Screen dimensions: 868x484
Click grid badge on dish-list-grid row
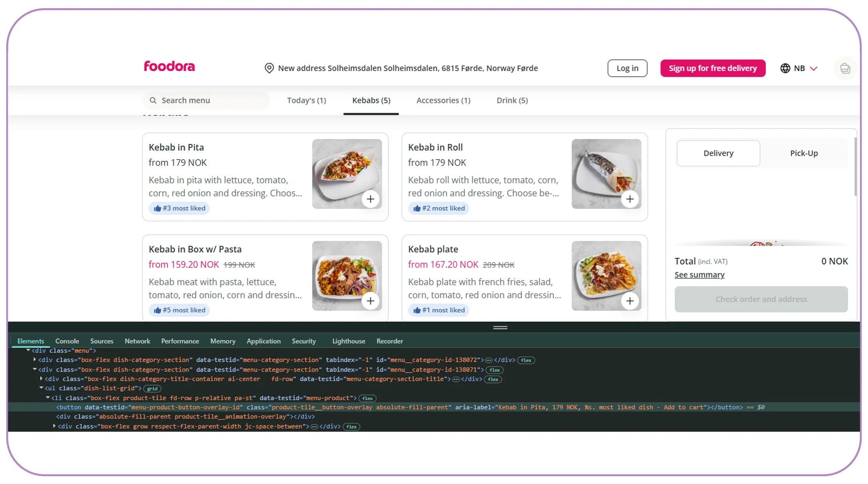[x=152, y=389]
